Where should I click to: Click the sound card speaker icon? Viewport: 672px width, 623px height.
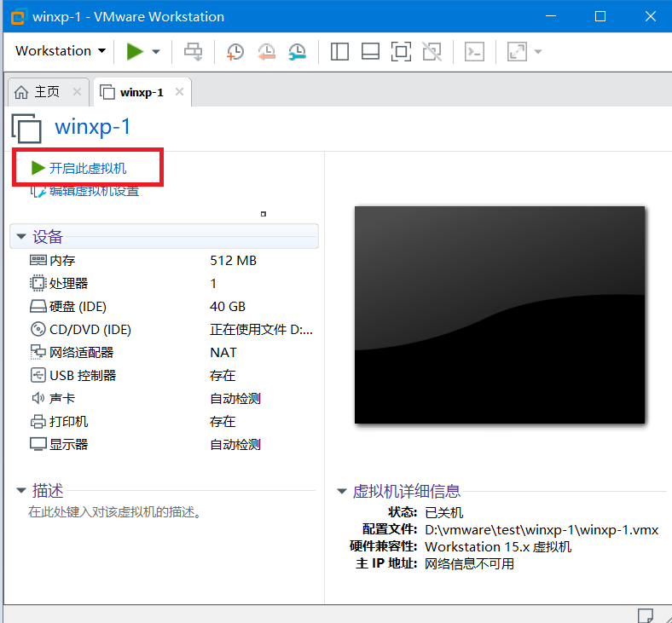point(38,398)
